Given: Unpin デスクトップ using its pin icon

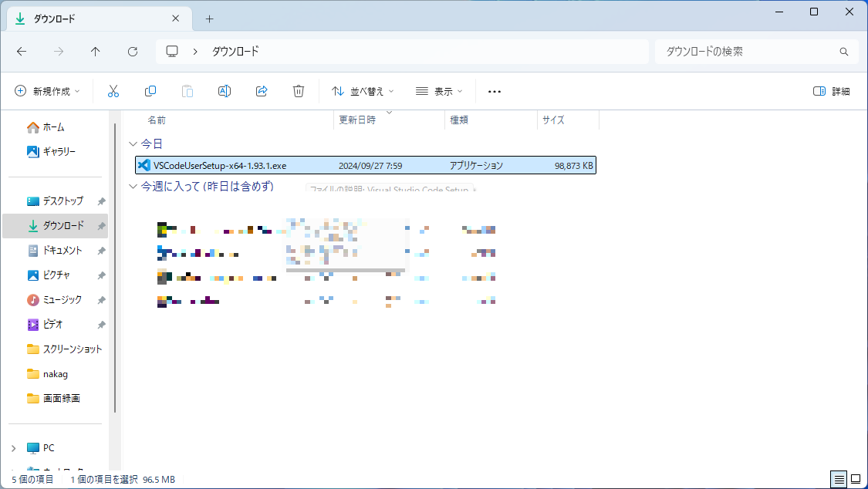Looking at the screenshot, I should click(x=101, y=201).
